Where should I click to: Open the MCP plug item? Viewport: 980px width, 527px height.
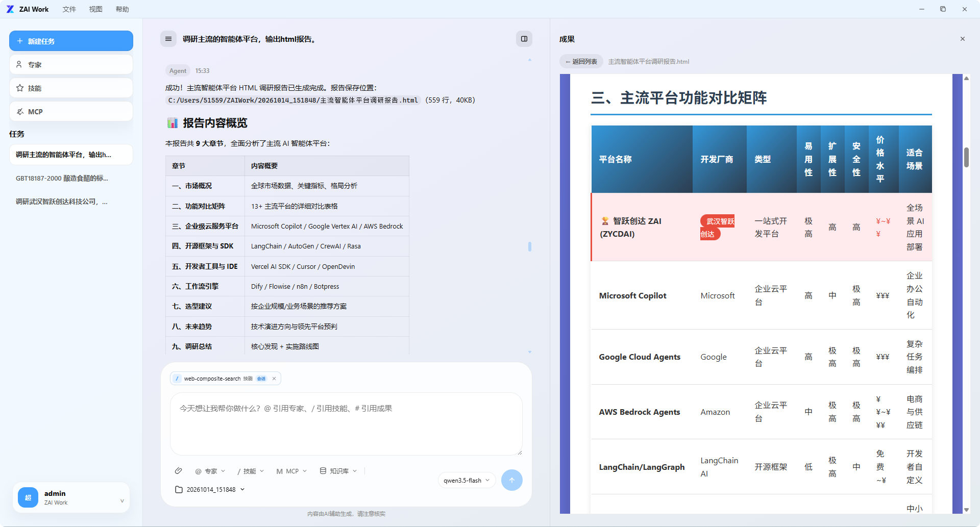click(x=71, y=111)
